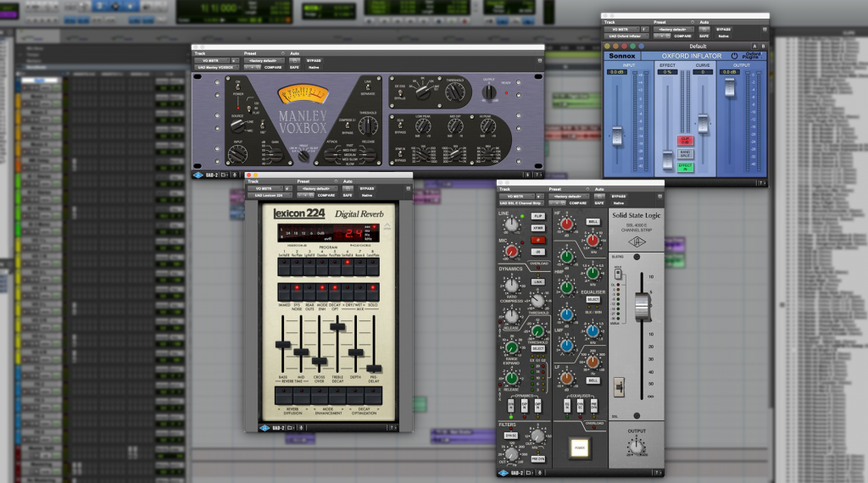
Task: Click the Voxbox INPUT knob
Action: click(238, 154)
